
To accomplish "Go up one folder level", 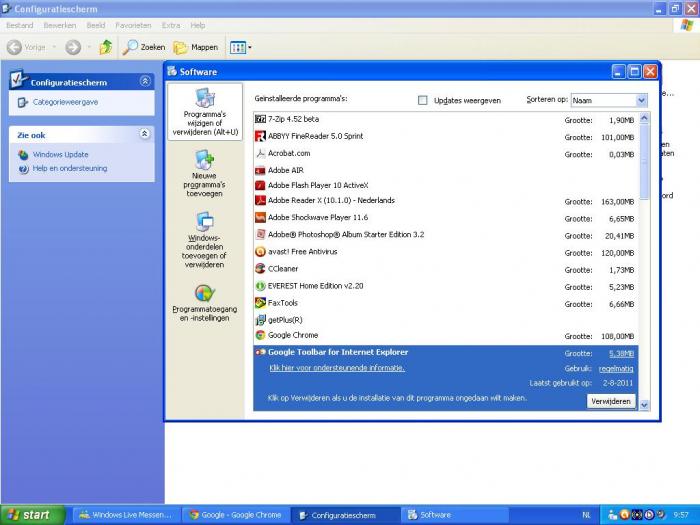I will point(106,47).
